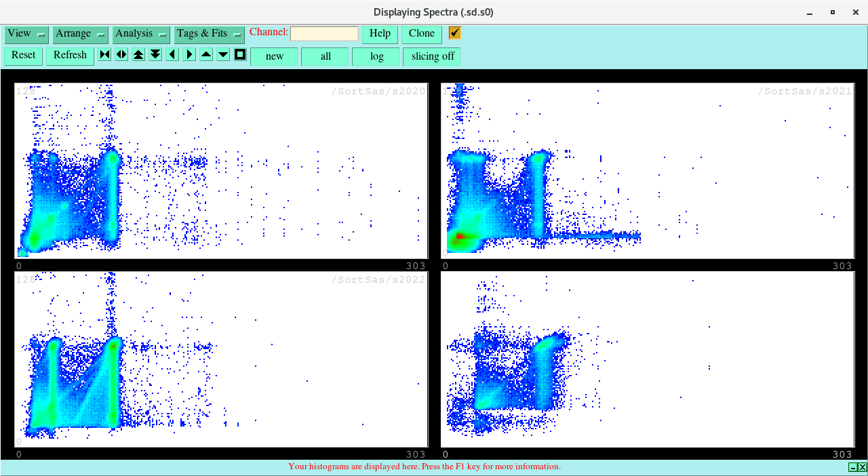Click inside the Channel input field
This screenshot has width=868, height=476.
(x=323, y=33)
